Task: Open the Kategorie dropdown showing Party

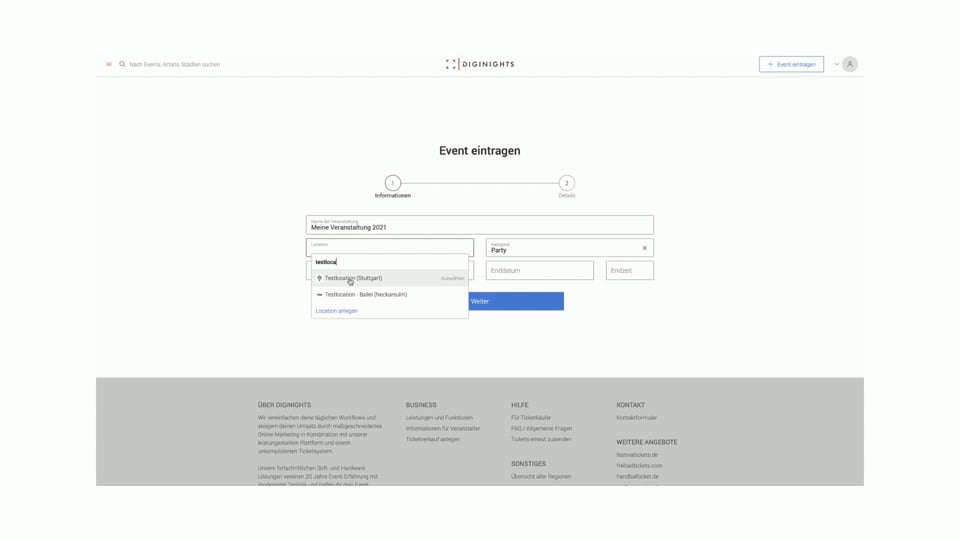Action: pos(569,247)
